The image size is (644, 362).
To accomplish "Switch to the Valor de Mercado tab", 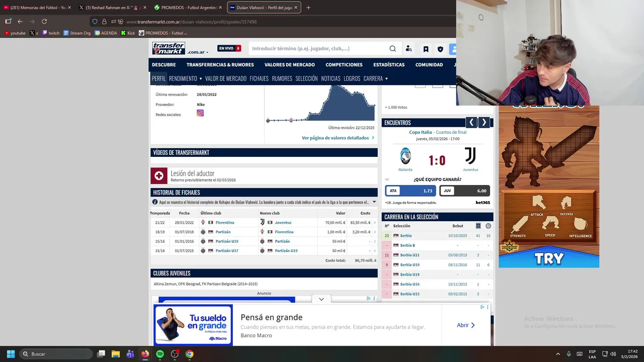I will point(226,78).
